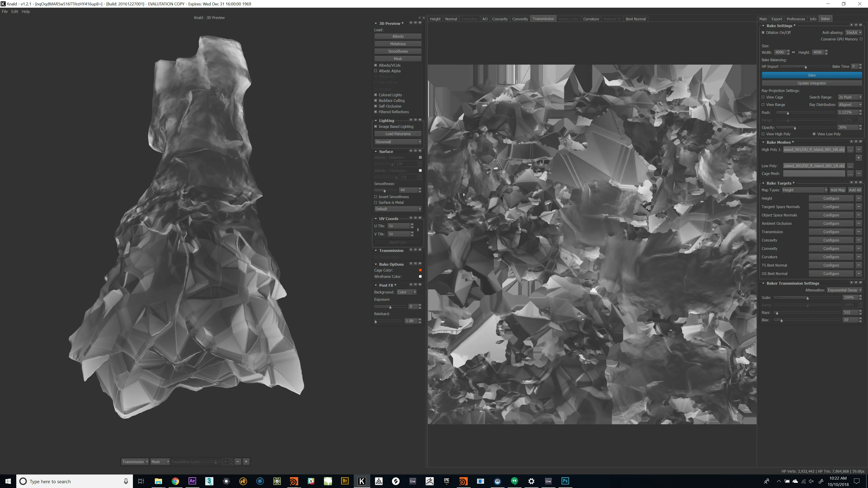Open Stonewall panorama dropdown
The image size is (868, 488).
[398, 142]
